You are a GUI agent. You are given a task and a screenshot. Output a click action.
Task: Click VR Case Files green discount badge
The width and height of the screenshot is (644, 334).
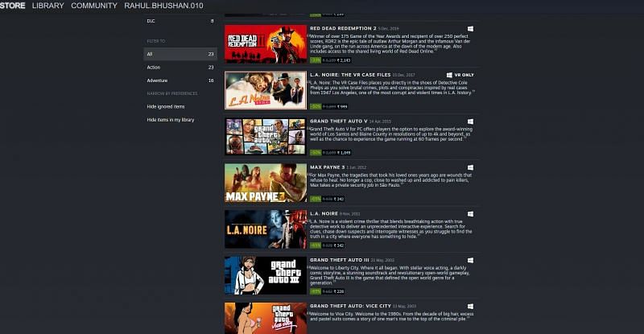point(316,106)
